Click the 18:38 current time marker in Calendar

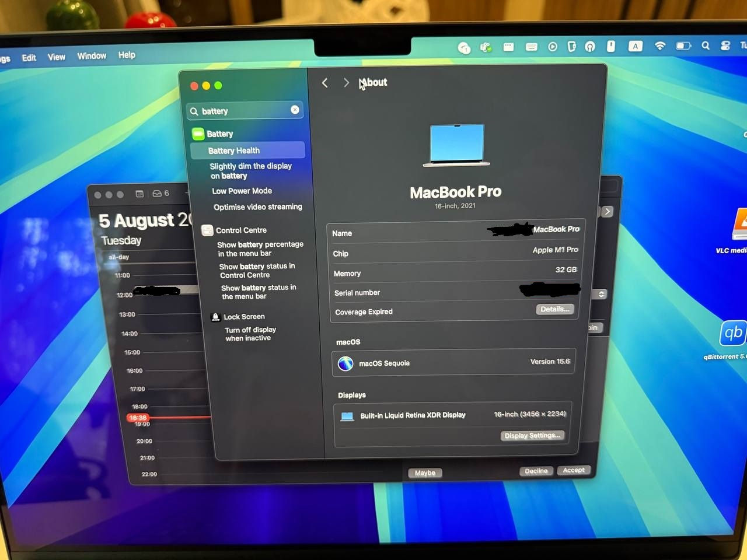click(x=138, y=418)
